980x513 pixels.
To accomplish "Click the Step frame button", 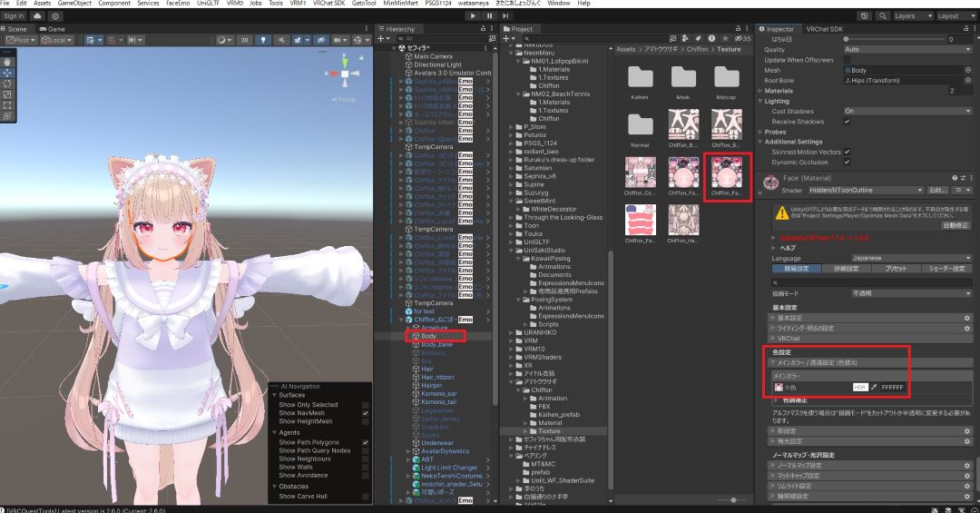I will [x=505, y=16].
